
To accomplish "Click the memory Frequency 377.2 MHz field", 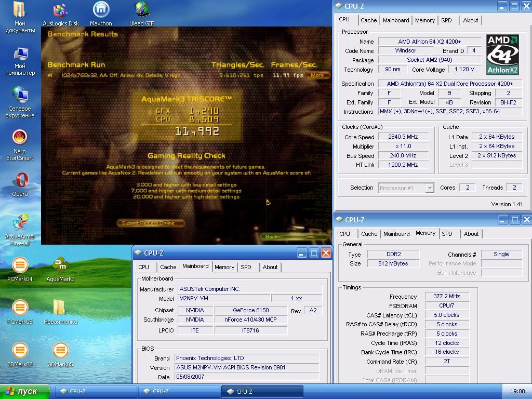I will coord(446,296).
